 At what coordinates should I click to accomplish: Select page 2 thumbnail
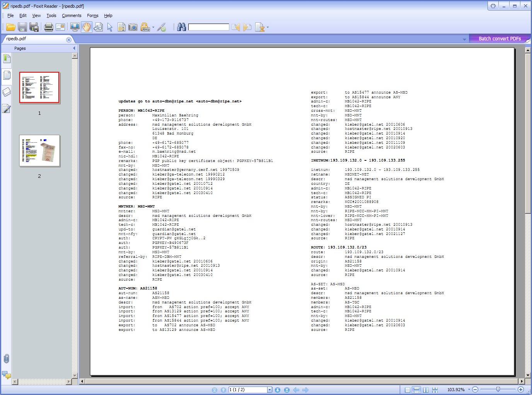(39, 151)
